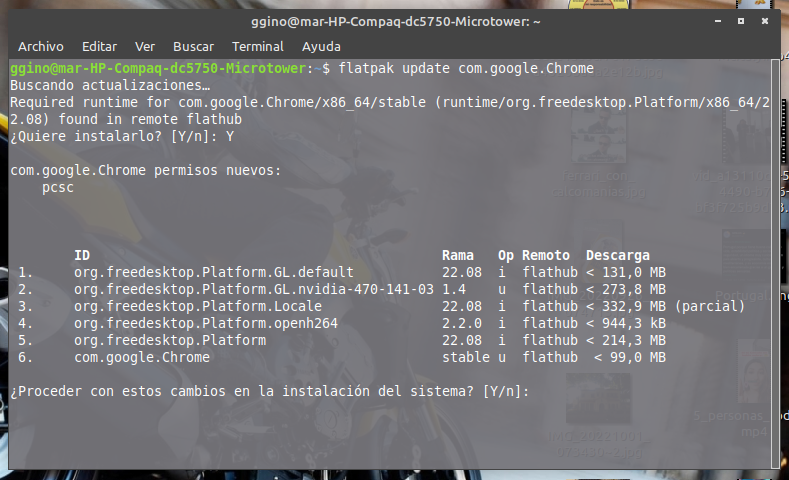Click the '2.08) found in remote flathub' line
The width and height of the screenshot is (789, 480).
(126, 120)
